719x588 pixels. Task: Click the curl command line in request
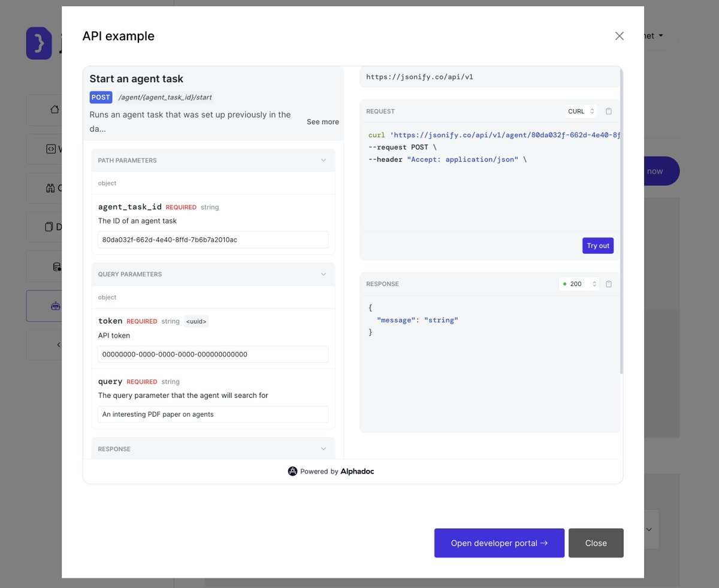[494, 135]
